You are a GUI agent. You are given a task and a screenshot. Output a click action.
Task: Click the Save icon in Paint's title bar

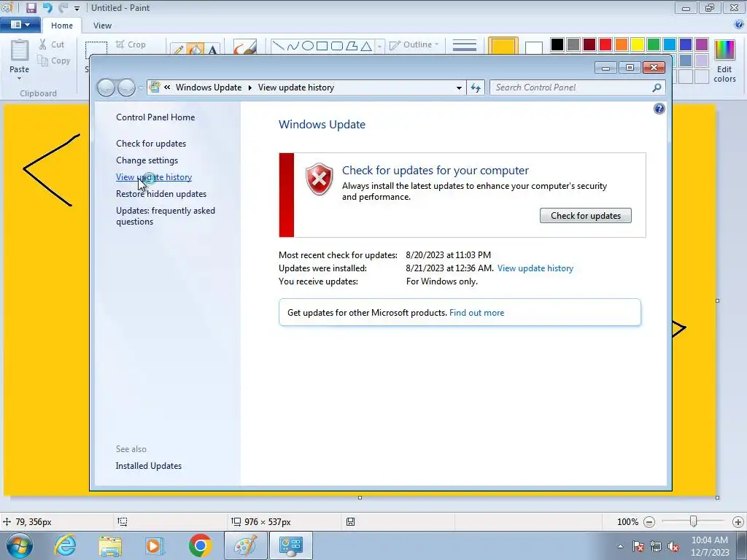coord(31,7)
